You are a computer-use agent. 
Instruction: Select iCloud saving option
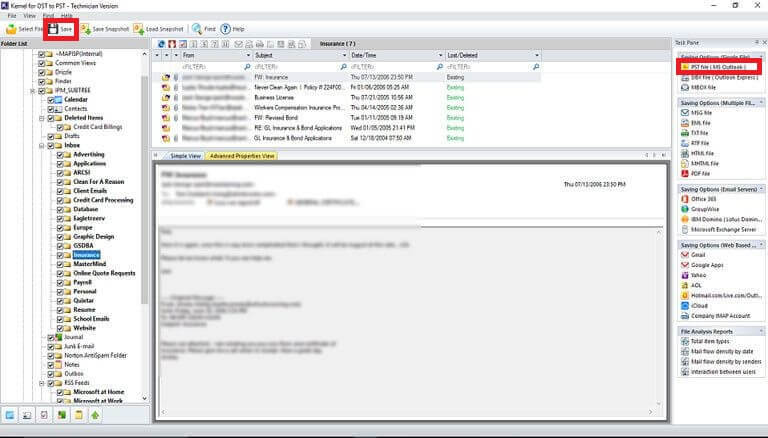click(x=695, y=306)
